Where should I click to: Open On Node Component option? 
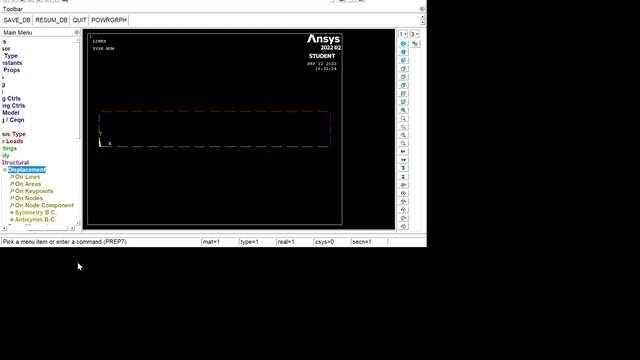coord(44,205)
